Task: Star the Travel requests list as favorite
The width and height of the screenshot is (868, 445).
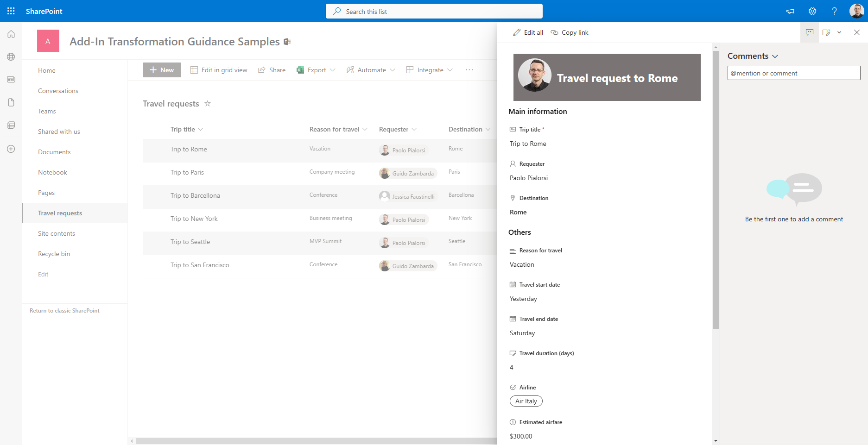Action: pos(208,103)
